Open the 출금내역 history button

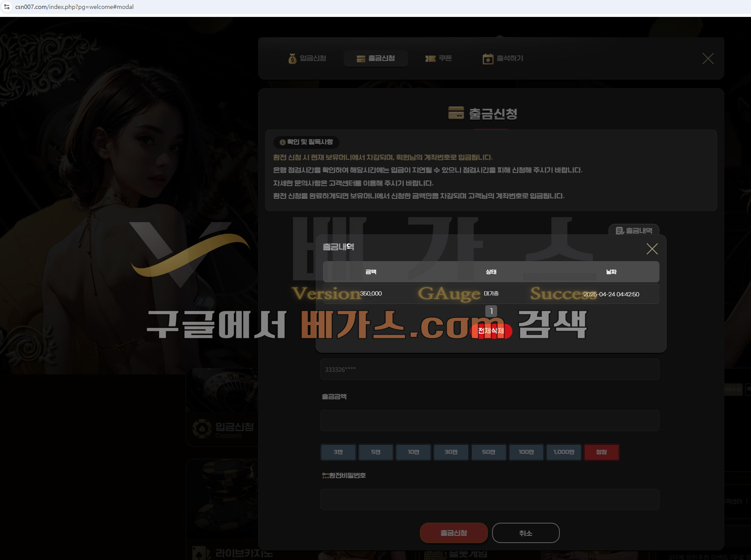(x=634, y=231)
